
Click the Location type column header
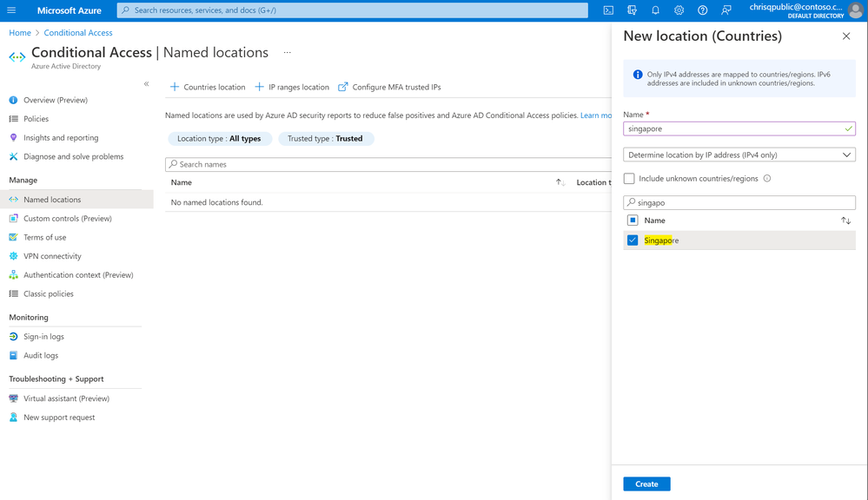[x=593, y=182]
